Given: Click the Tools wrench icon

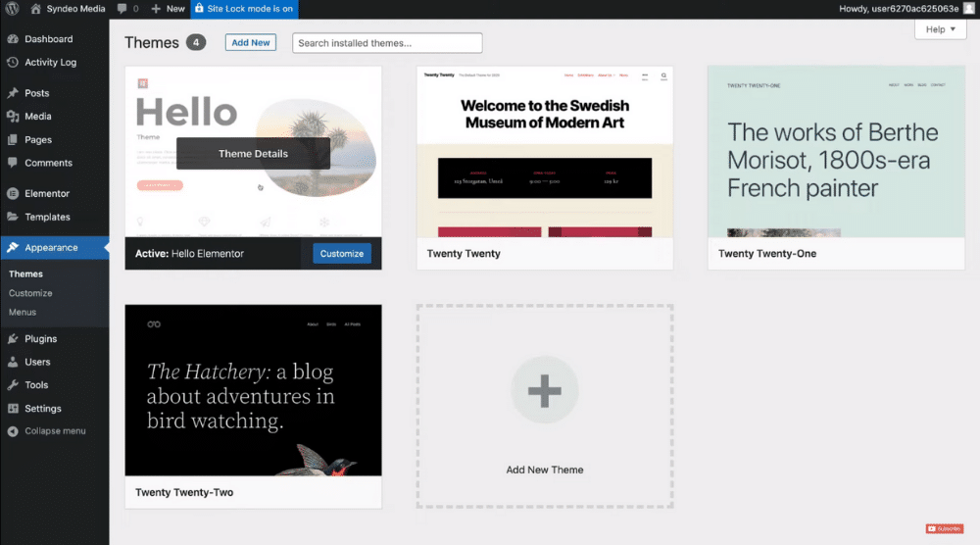Looking at the screenshot, I should [13, 385].
